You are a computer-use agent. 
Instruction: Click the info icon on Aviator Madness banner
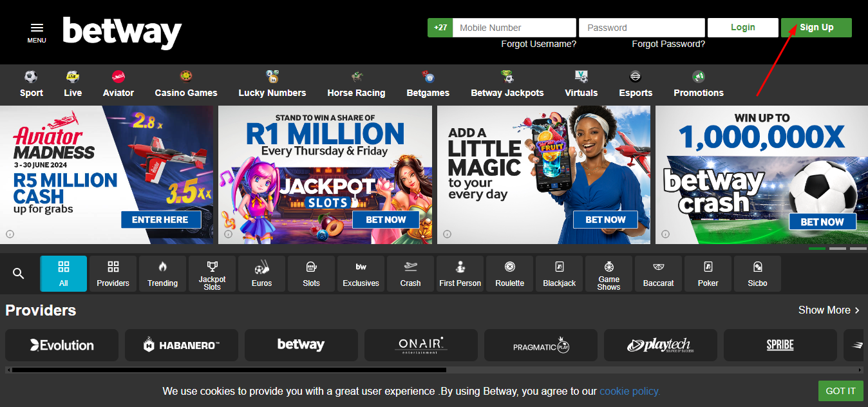pyautogui.click(x=10, y=234)
